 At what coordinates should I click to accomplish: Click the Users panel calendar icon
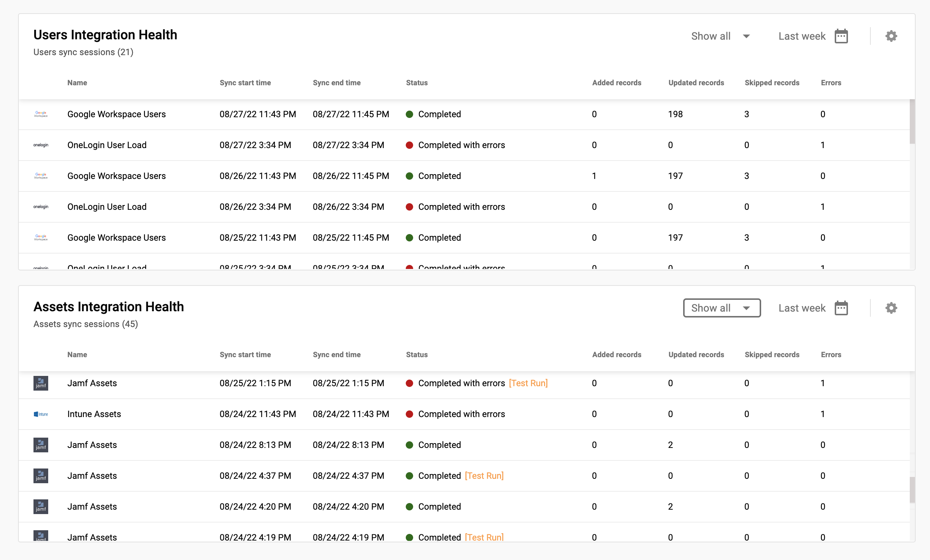click(841, 36)
